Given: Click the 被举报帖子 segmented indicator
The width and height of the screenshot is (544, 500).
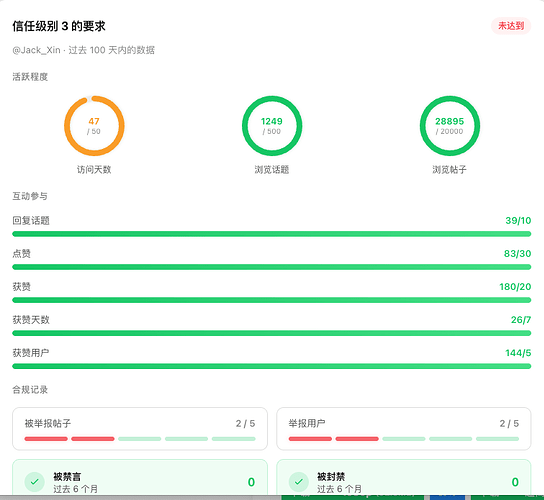Looking at the screenshot, I should [140, 439].
